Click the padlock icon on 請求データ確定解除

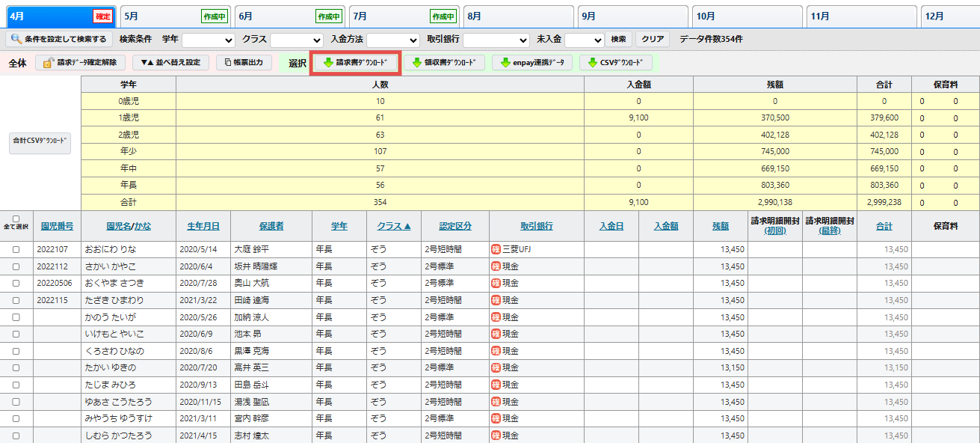point(49,63)
